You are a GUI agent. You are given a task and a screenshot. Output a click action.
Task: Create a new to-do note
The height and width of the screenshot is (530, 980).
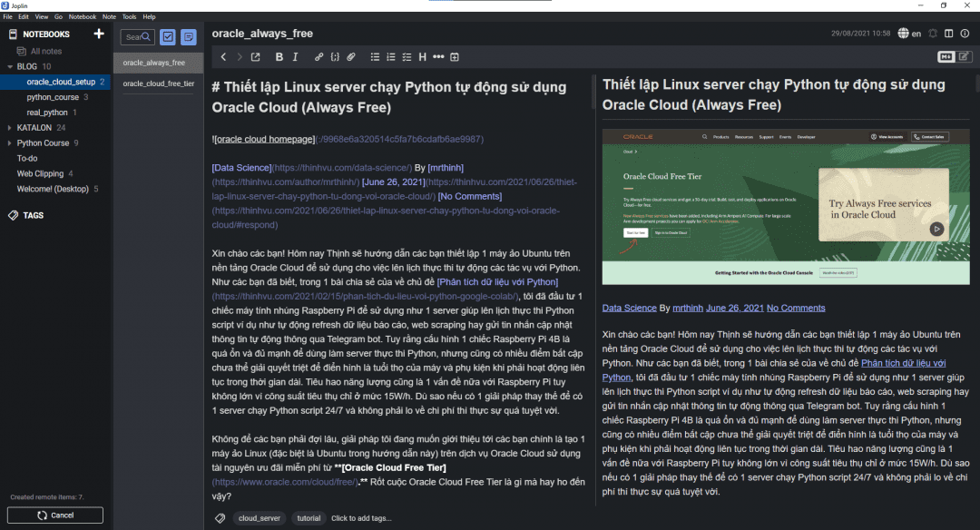pos(168,37)
